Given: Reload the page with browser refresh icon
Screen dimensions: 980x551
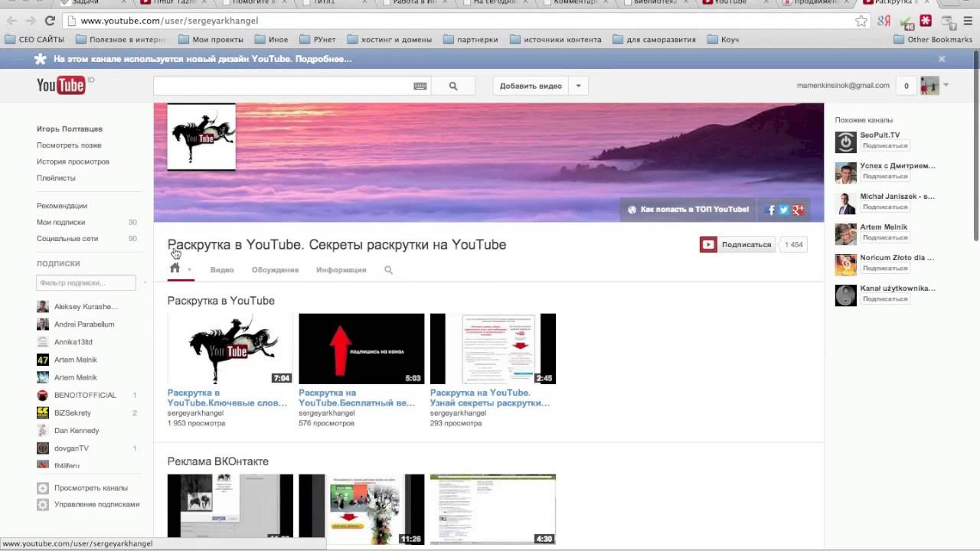Looking at the screenshot, I should (x=51, y=21).
